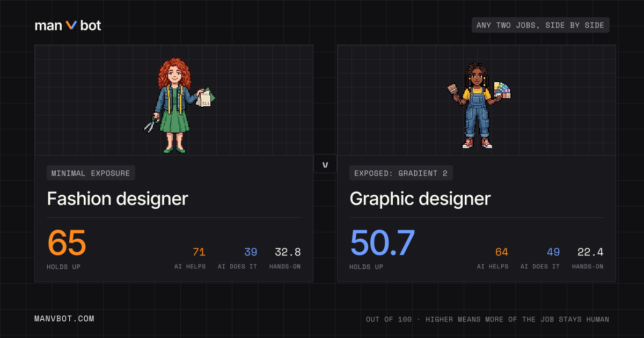Click the 'v' versus badge between cards
Image resolution: width=644 pixels, height=338 pixels.
pos(325,164)
